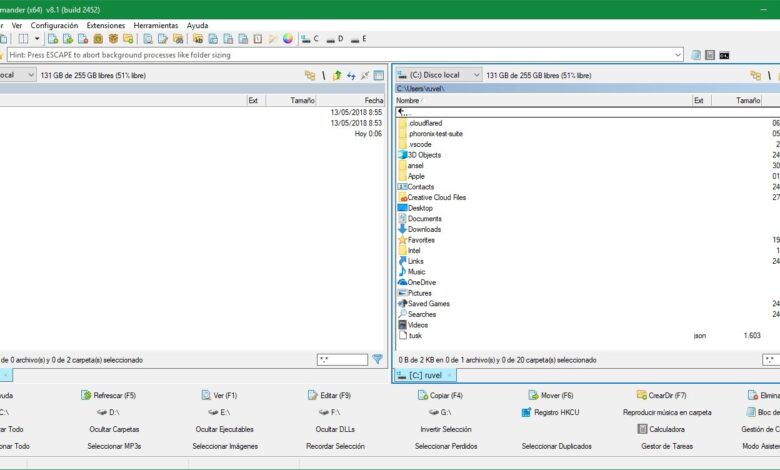The width and height of the screenshot is (780, 470).
Task: Click the left panel folder tree icon
Action: [x=309, y=76]
